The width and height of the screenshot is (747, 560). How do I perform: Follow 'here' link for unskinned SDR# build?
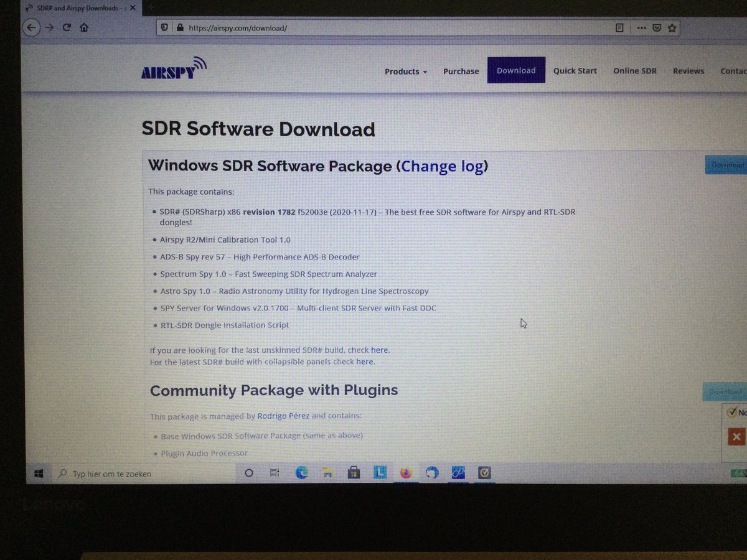coord(379,350)
